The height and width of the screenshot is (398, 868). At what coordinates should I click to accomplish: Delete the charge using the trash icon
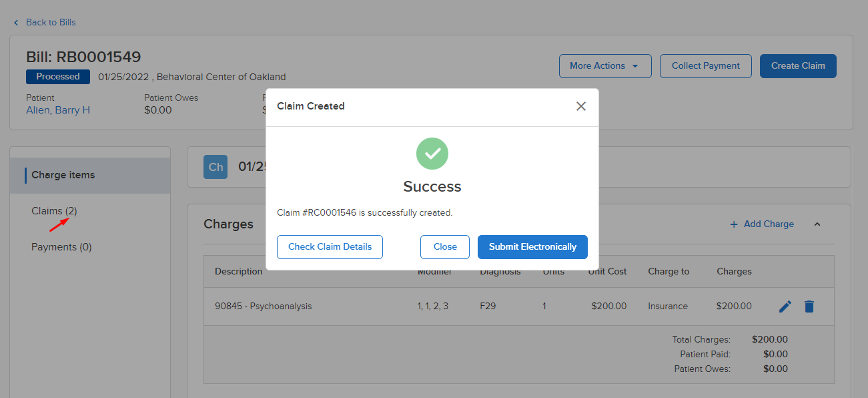tap(809, 306)
